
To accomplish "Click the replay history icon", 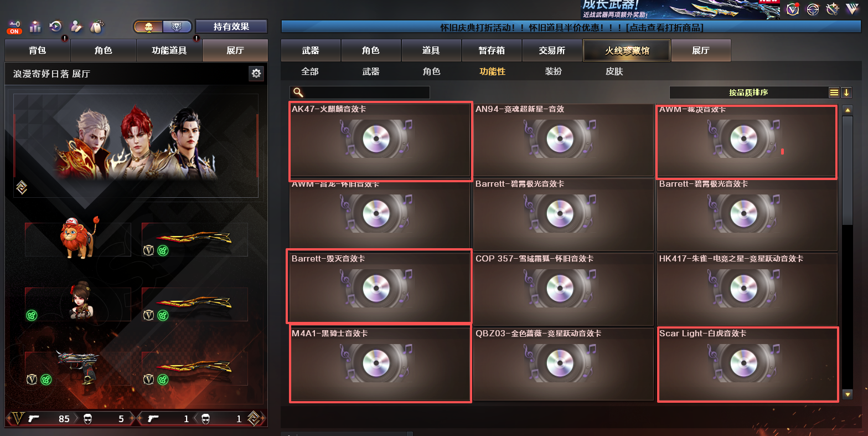I will pos(55,26).
